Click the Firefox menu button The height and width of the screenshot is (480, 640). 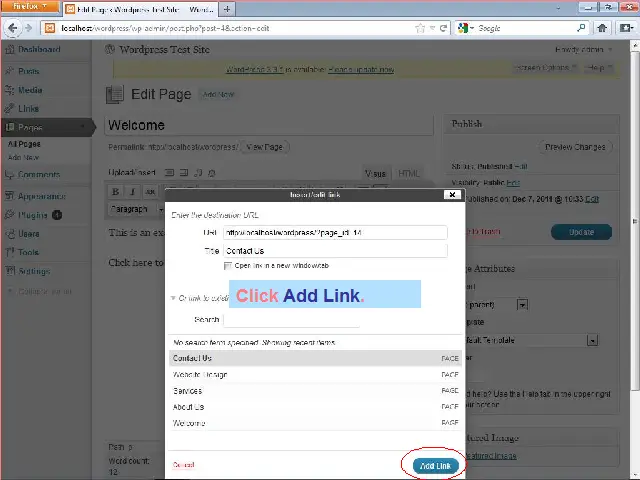point(30,7)
